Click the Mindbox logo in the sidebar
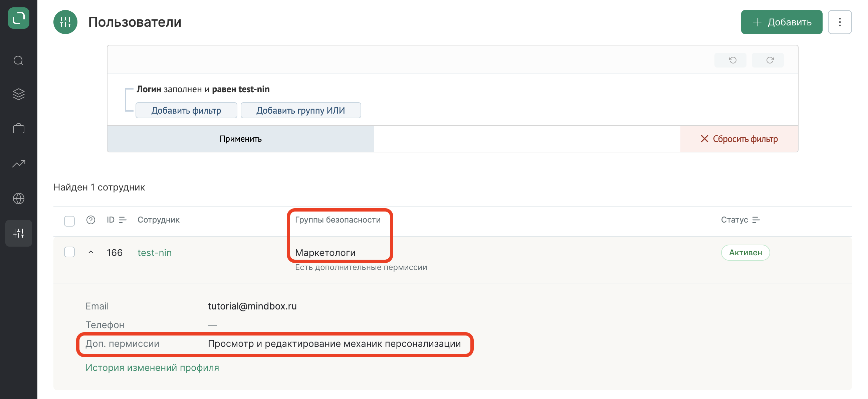The image size is (868, 399). coord(19,18)
